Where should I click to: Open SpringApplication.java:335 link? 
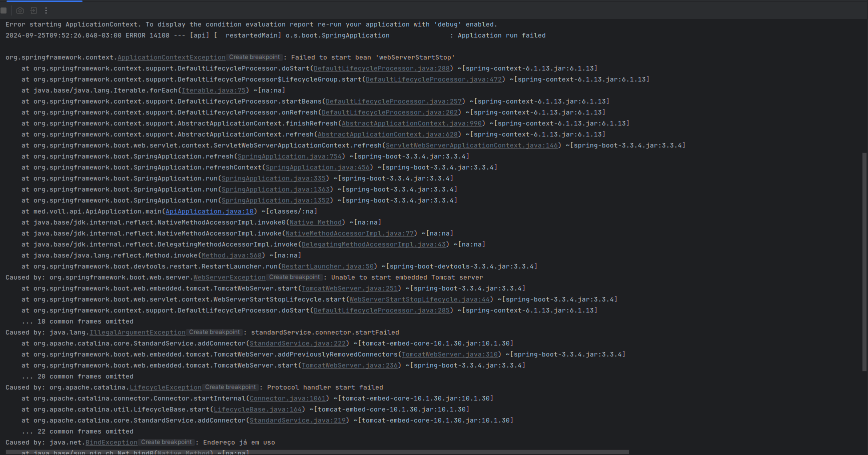tap(274, 178)
